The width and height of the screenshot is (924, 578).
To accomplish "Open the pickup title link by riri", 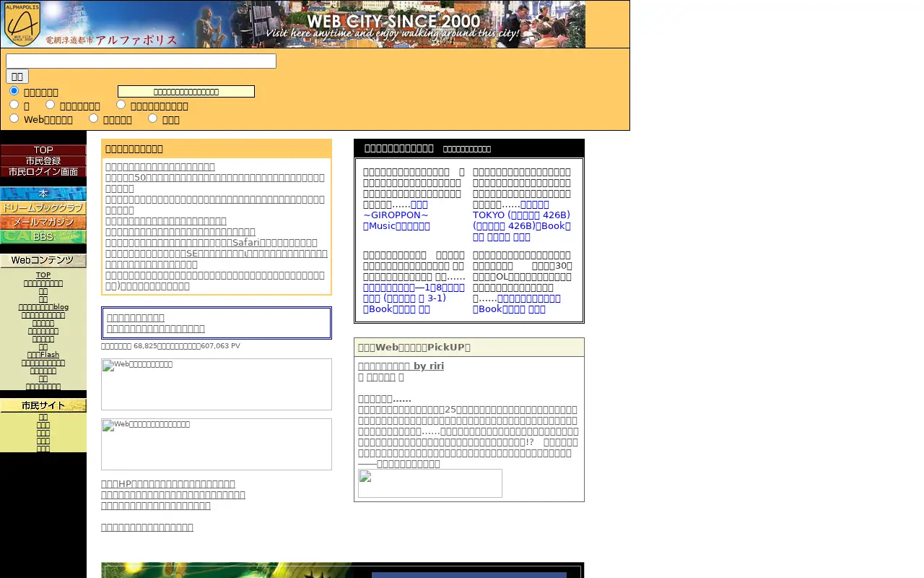I will 401,366.
